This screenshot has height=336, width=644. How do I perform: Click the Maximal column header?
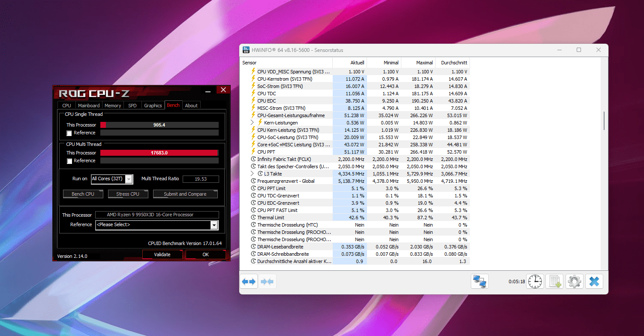tap(418, 63)
